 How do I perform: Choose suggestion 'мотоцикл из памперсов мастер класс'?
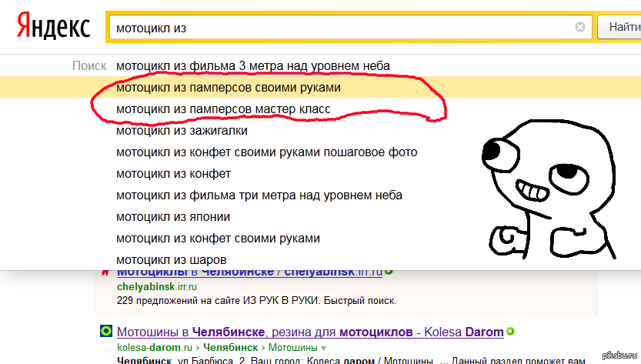(x=223, y=109)
